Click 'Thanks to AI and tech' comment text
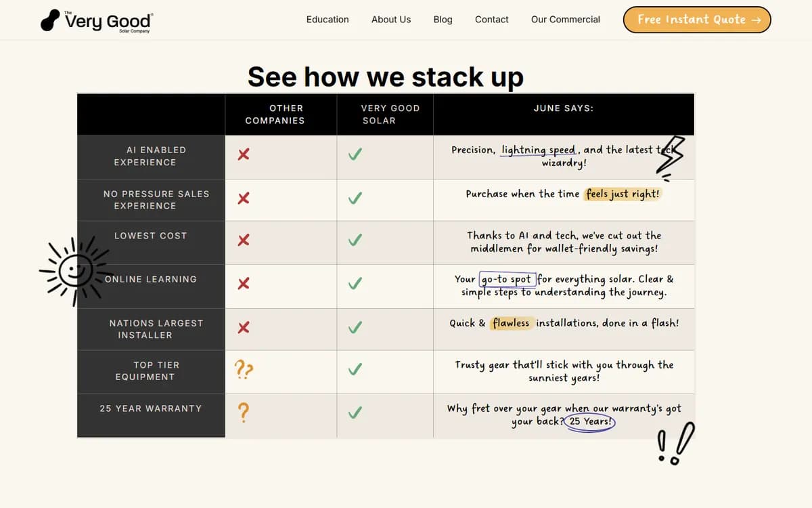Screen dimensions: 812x508 coord(564,242)
